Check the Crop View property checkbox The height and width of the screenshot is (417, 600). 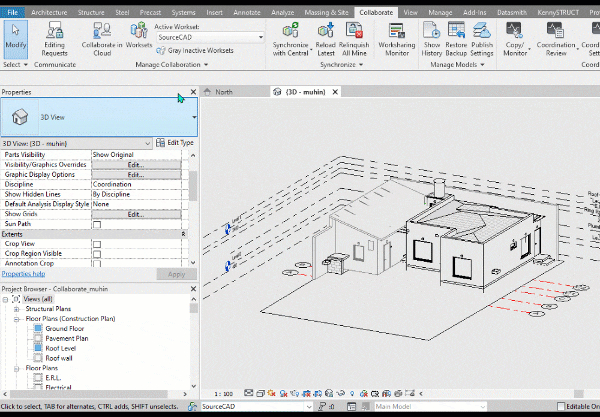97,244
